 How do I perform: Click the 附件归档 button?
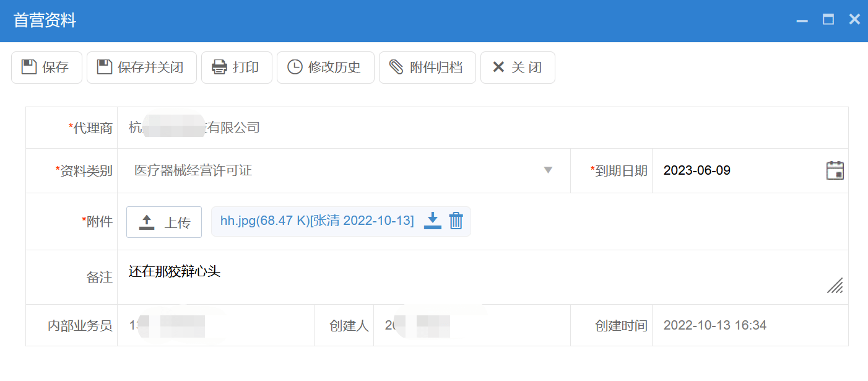[x=427, y=67]
